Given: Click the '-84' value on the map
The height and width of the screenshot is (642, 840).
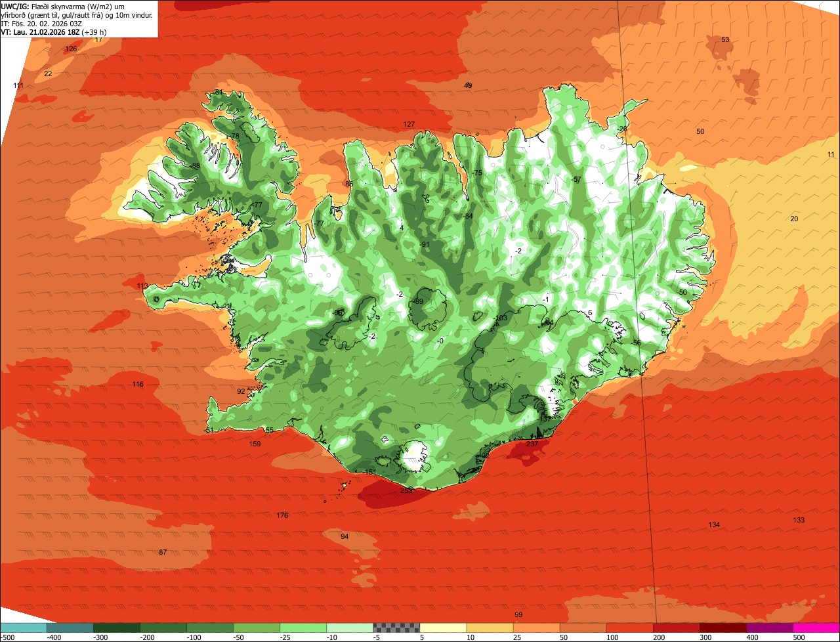Looking at the screenshot, I should pyautogui.click(x=468, y=217).
